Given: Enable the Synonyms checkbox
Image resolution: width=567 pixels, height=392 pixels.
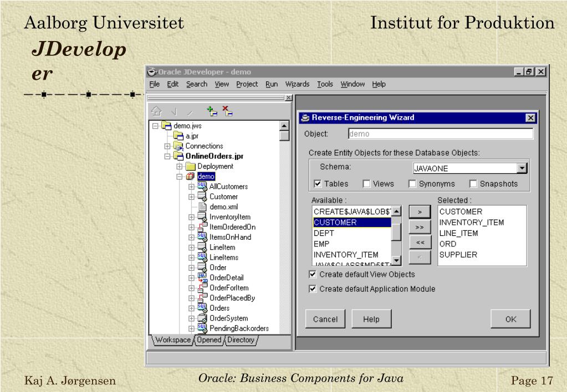Looking at the screenshot, I should point(412,184).
